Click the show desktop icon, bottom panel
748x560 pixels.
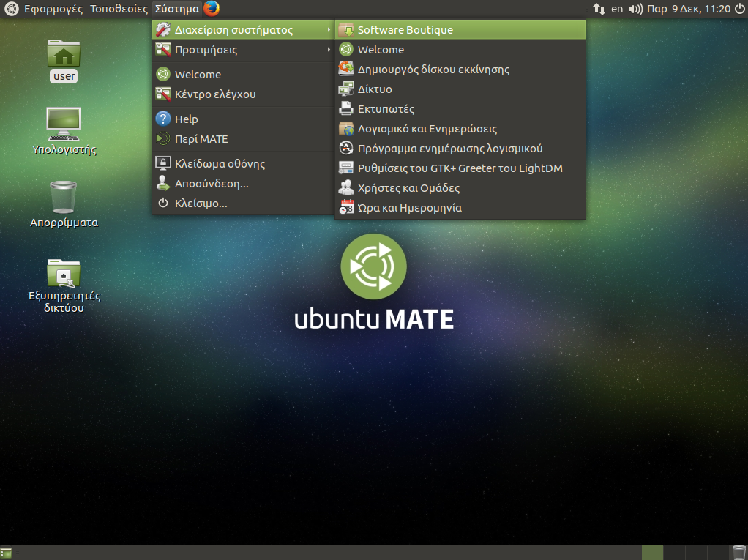[7, 553]
